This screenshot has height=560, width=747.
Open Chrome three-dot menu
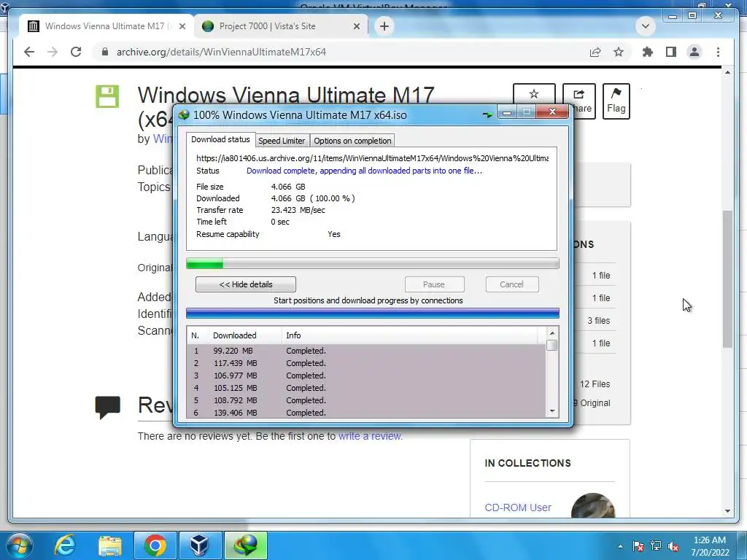(x=718, y=52)
